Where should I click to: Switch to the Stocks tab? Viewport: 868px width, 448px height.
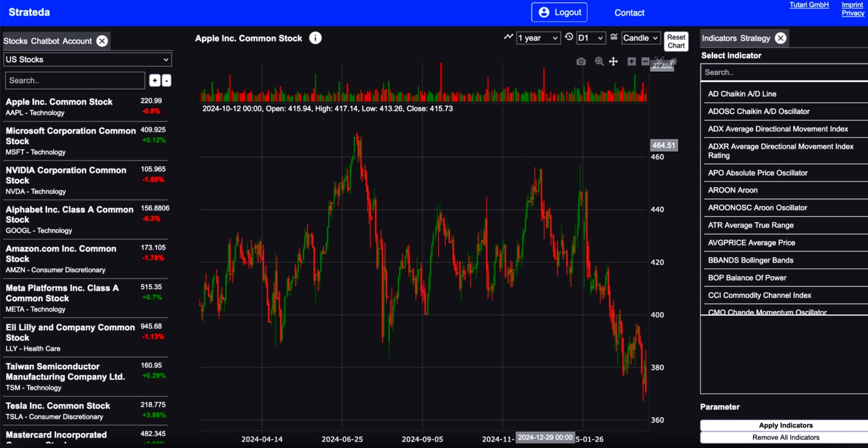point(15,41)
